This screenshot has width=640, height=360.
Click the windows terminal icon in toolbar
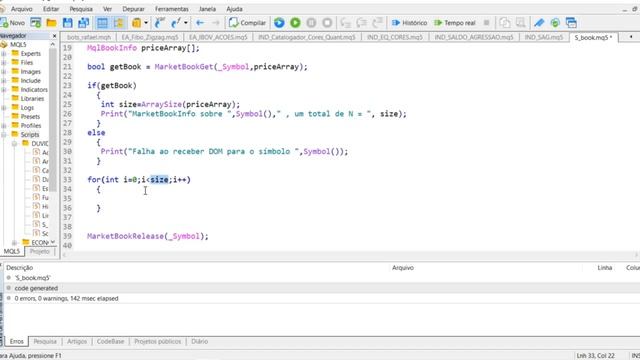coord(571,23)
